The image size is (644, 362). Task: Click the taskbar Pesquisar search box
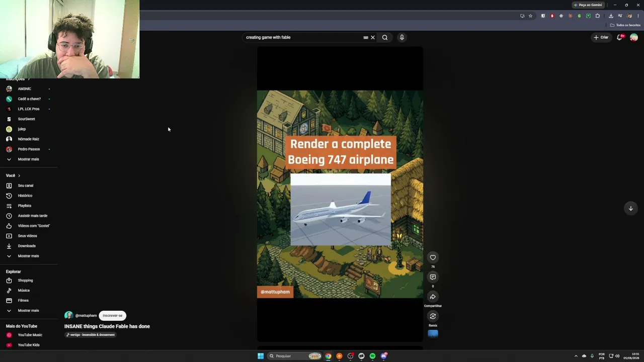click(294, 356)
